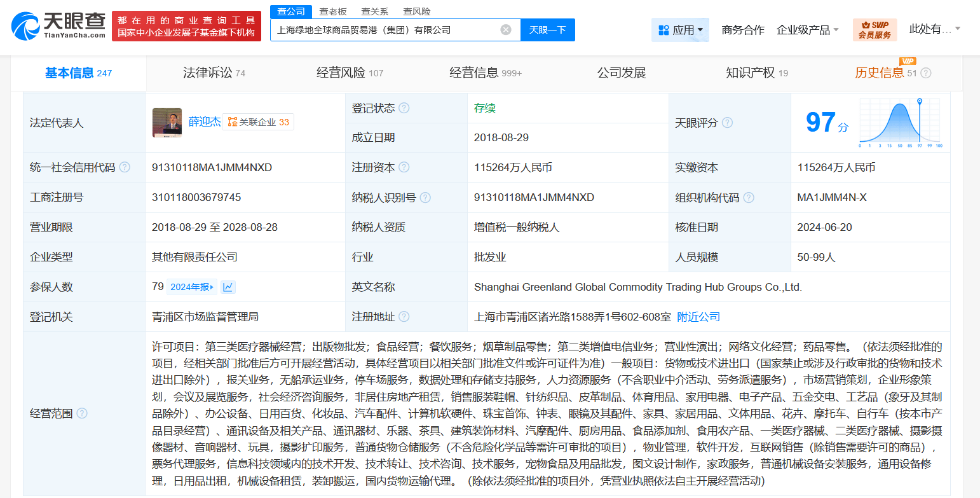The width and height of the screenshot is (980, 498).
Task: Switch to 查风险 search tab
Action: (x=417, y=11)
